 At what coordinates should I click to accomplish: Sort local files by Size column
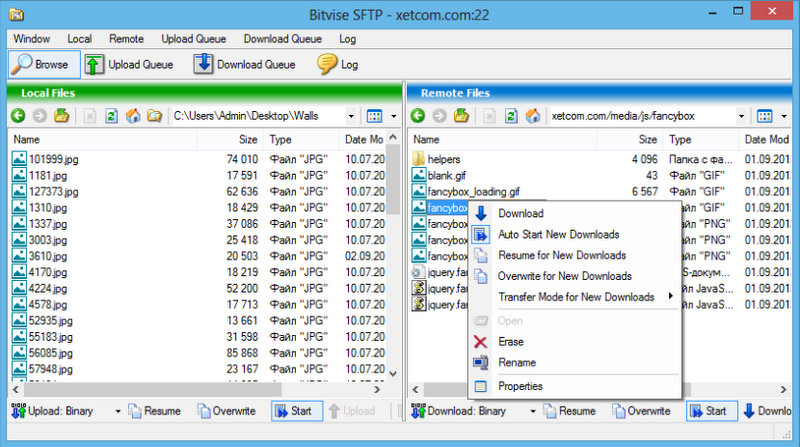230,139
